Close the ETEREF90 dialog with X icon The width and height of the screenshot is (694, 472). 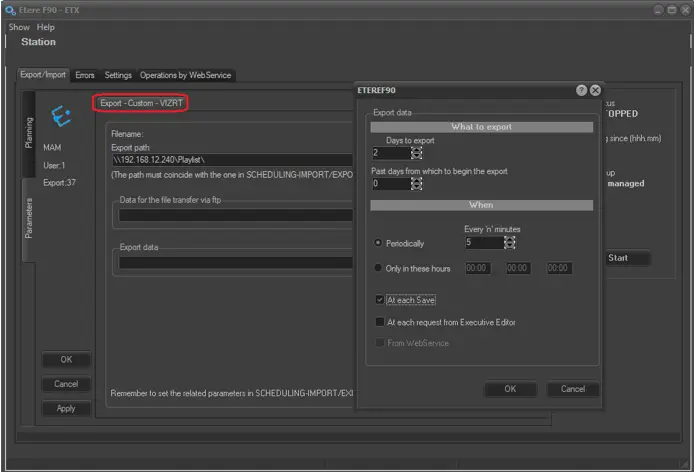(x=595, y=90)
